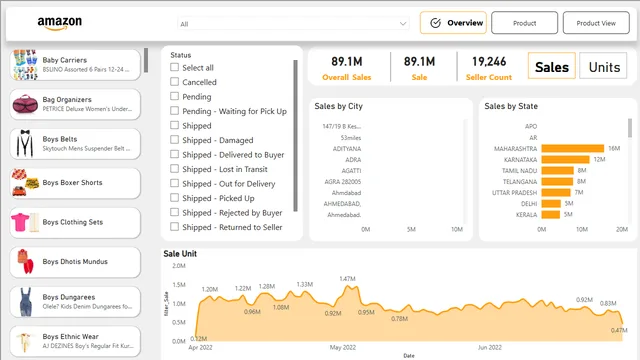This screenshot has width=640, height=360.
Task: Click the Bag Organizers product name
Action: click(x=67, y=99)
